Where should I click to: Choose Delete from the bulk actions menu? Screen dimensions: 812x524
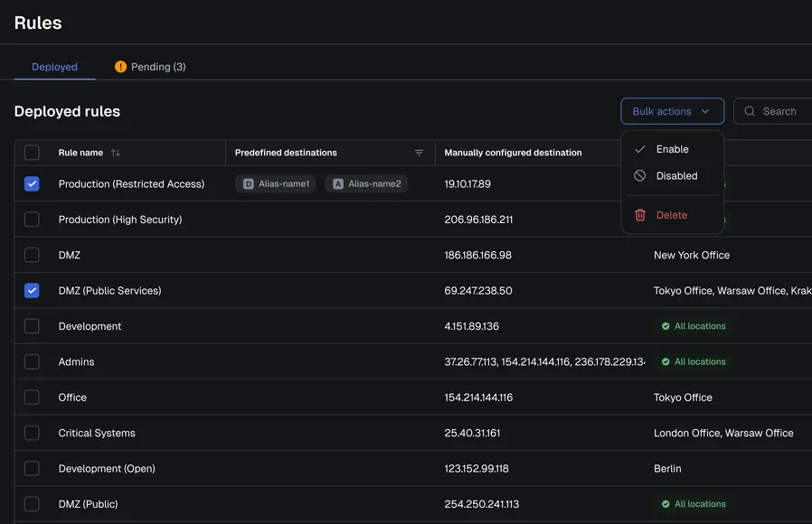672,215
